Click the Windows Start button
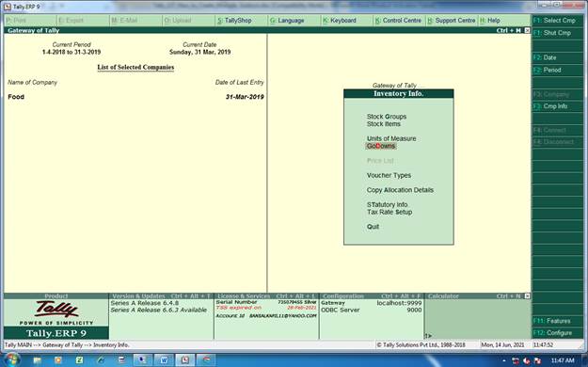The width and height of the screenshot is (588, 367). point(11,359)
